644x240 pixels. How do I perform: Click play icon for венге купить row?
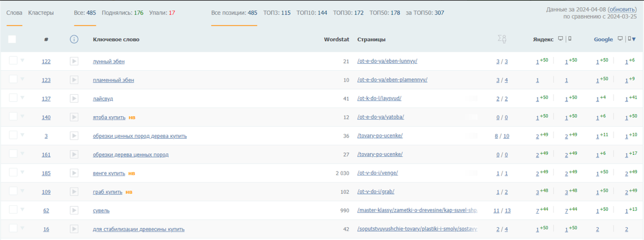point(75,173)
